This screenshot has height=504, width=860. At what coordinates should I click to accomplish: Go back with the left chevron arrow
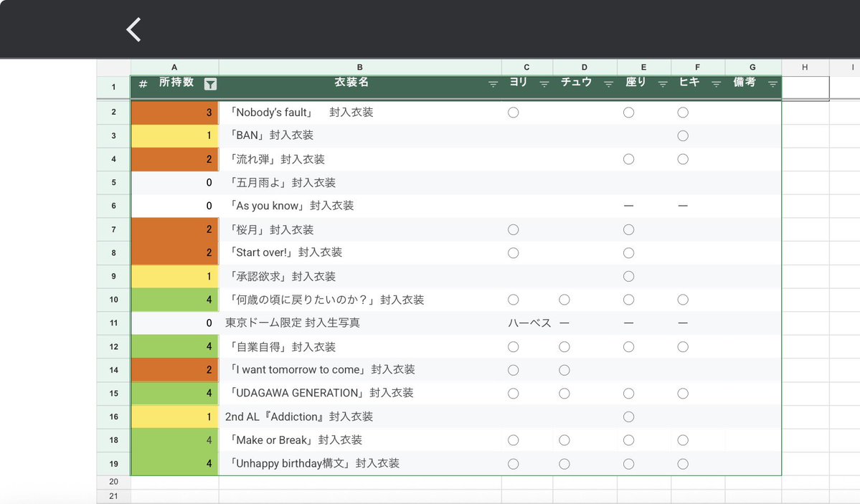pos(134,29)
